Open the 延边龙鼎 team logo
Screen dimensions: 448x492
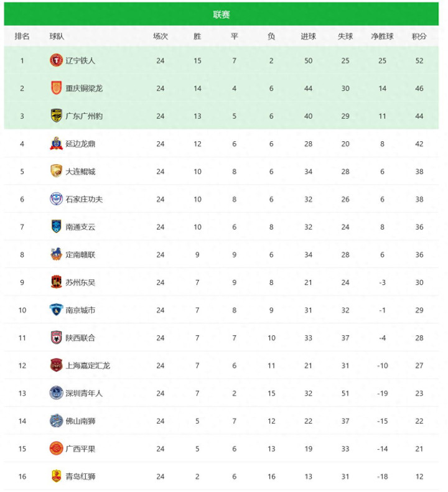[57, 144]
